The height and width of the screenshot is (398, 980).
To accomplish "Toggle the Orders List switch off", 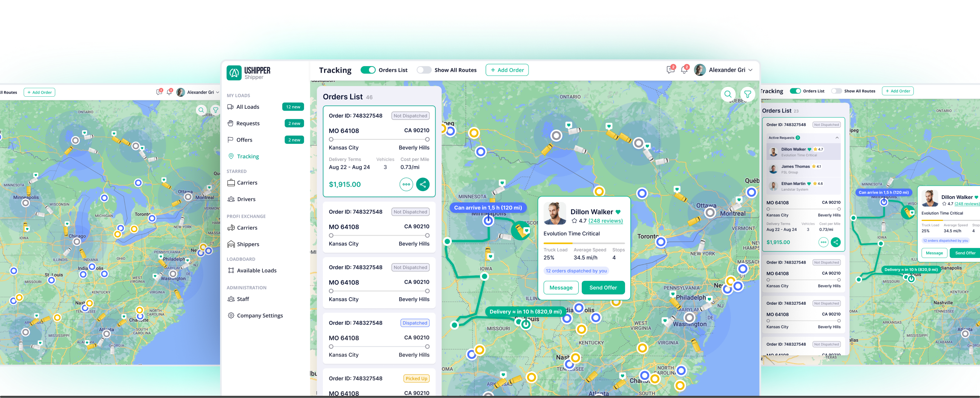I will pyautogui.click(x=368, y=70).
